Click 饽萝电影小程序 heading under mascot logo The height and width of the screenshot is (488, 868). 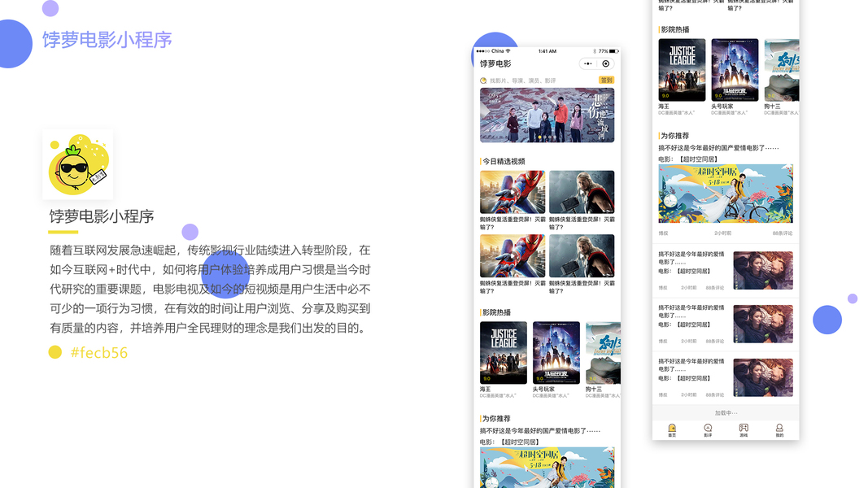click(102, 216)
